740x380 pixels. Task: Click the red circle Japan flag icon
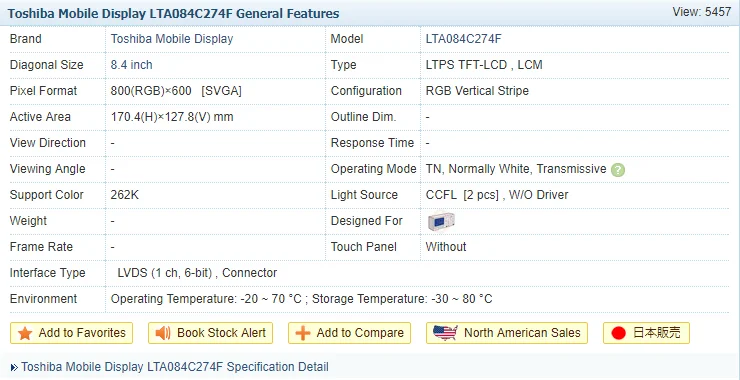pyautogui.click(x=618, y=333)
